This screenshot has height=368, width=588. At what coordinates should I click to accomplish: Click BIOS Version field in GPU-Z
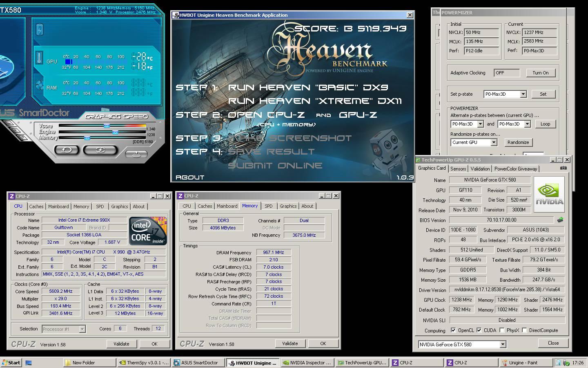click(501, 220)
